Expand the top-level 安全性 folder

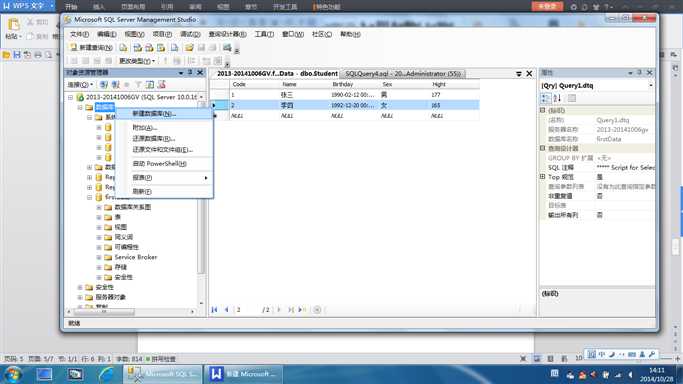pyautogui.click(x=80, y=287)
